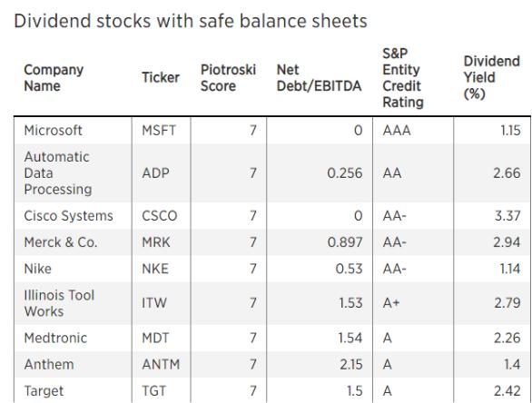Click the Company Name column header
This screenshot has width=532, height=403.
(x=54, y=78)
